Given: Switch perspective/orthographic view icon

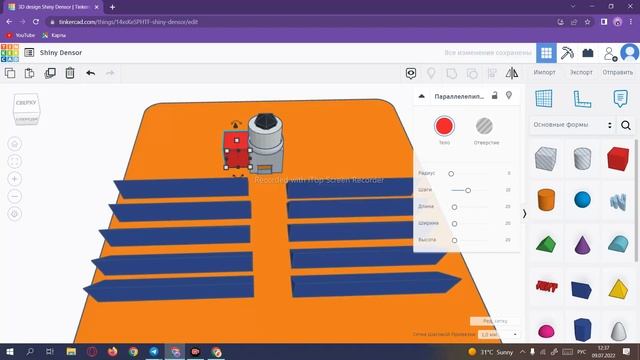Looking at the screenshot, I should coord(15,214).
